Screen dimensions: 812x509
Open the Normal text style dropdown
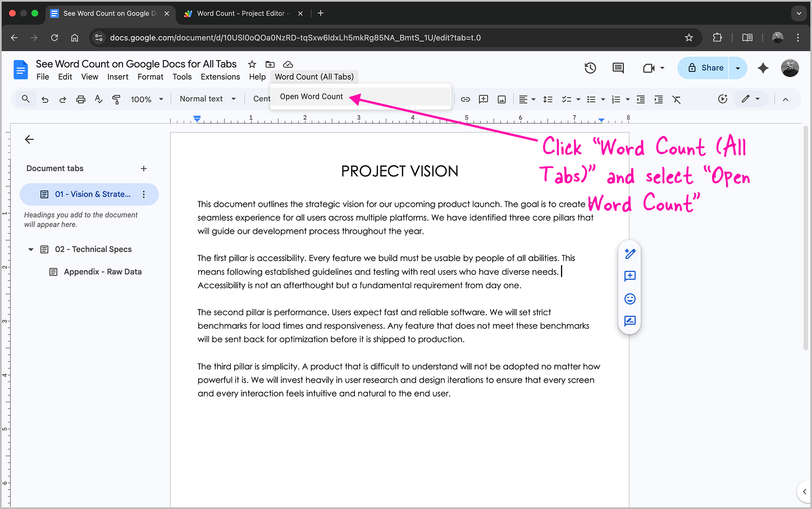coord(207,99)
